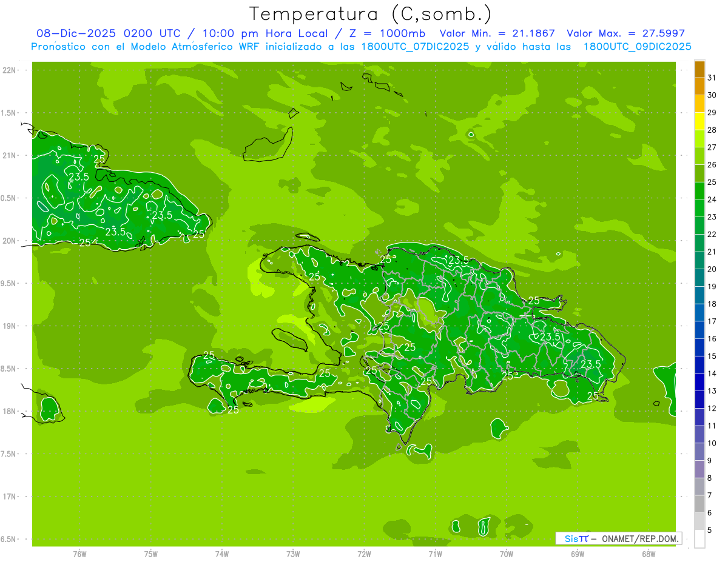728x562 pixels.
Task: Click the 17N latitude axis label
Action: coord(10,497)
